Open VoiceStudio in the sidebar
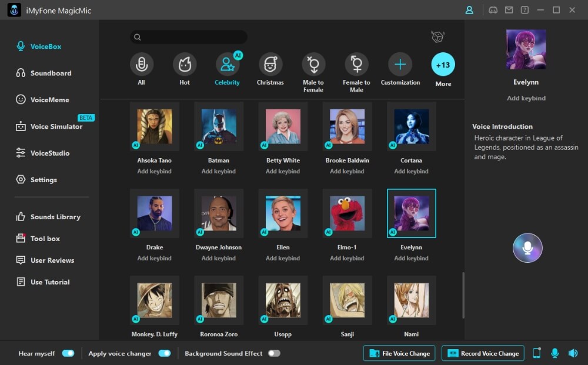588x365 pixels. pos(42,153)
